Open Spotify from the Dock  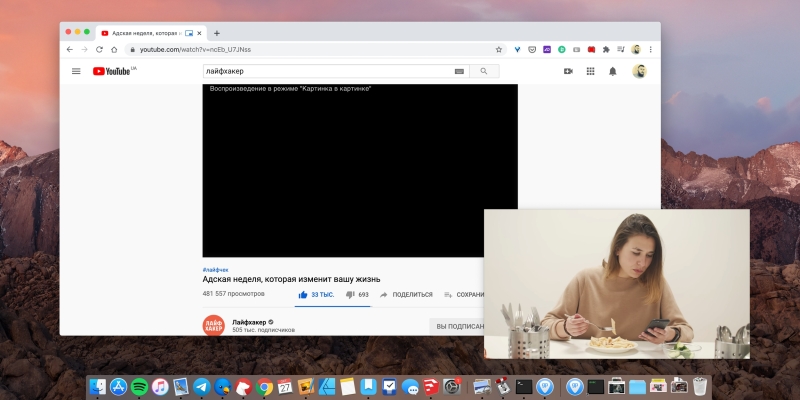139,386
